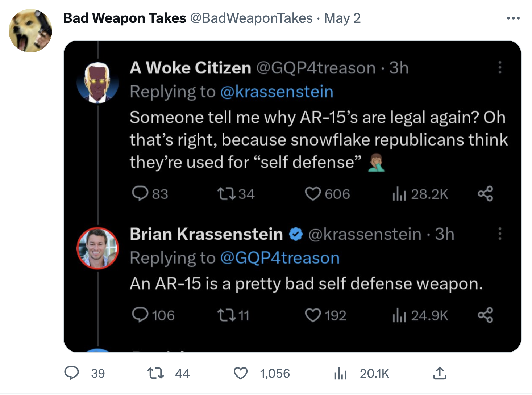The width and height of the screenshot is (532, 395).
Task: Click the @krassenstein mention in the reply
Action: tap(277, 92)
